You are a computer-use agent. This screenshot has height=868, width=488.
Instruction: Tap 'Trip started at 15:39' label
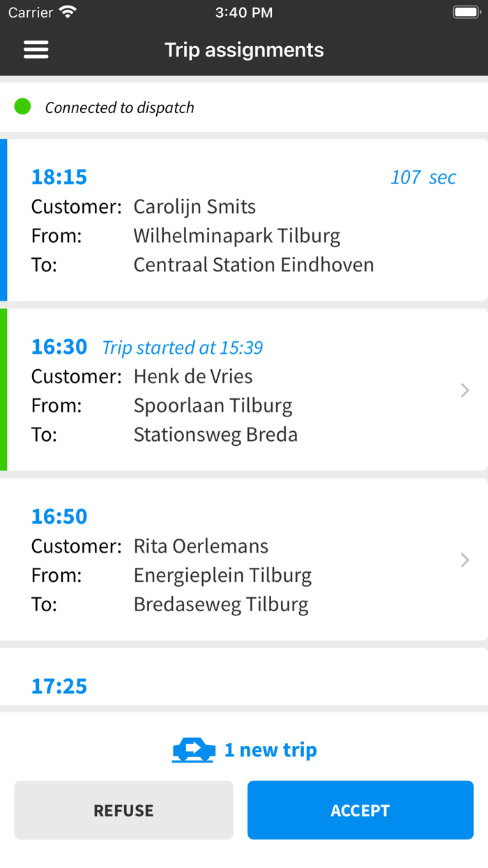point(183,347)
